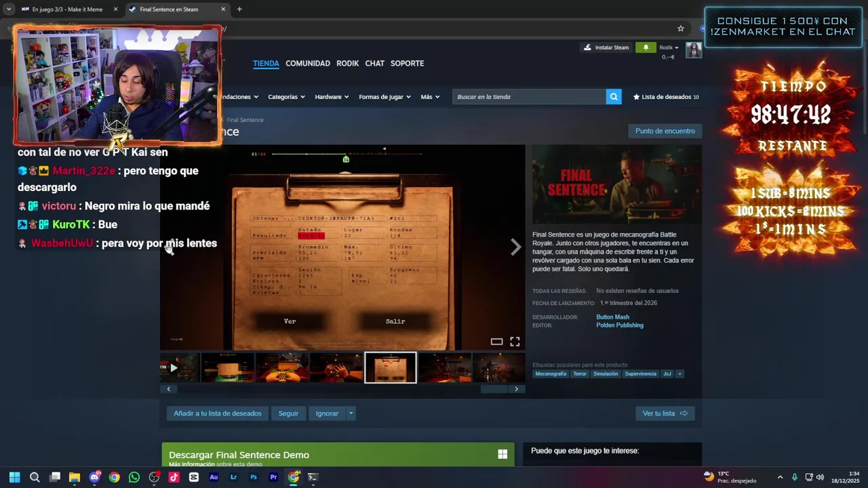The image size is (868, 488).
Task: Expand the Categorías dropdown menu
Action: (x=286, y=97)
